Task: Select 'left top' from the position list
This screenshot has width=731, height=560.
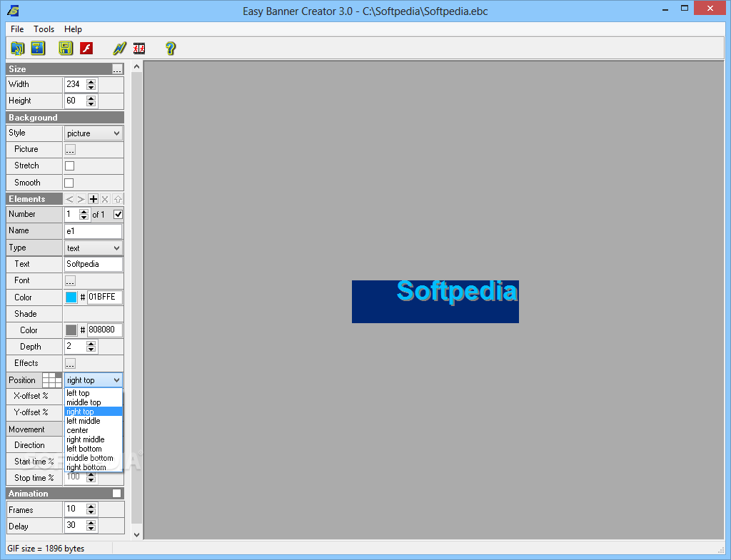Action: click(x=94, y=393)
